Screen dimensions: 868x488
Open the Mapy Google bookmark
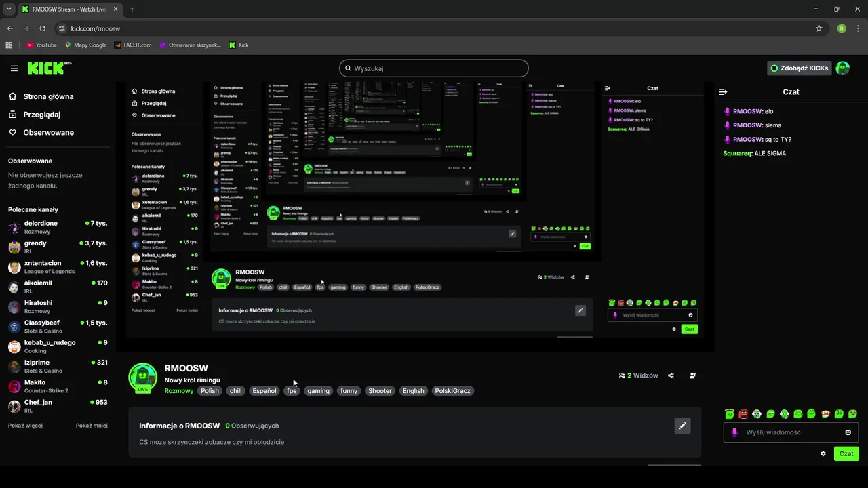(85, 45)
